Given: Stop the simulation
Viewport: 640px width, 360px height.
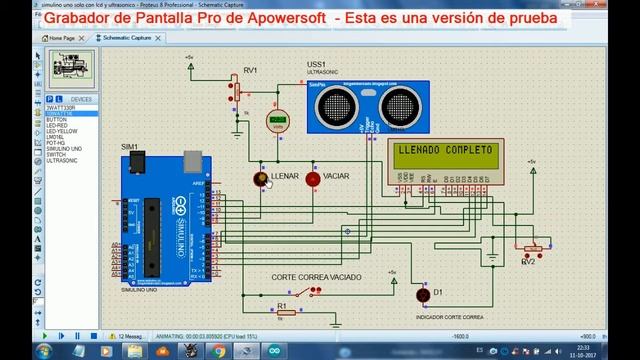Looking at the screenshot, I should pos(93,336).
